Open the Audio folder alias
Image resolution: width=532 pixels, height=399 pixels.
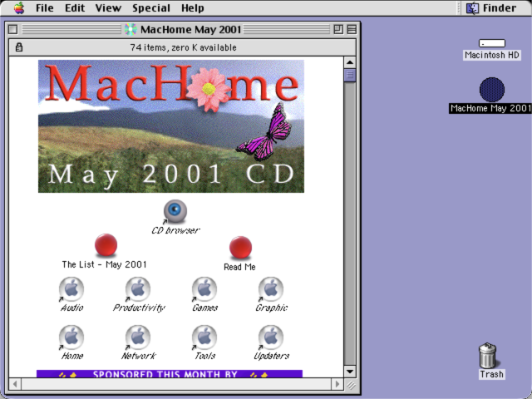(71, 289)
